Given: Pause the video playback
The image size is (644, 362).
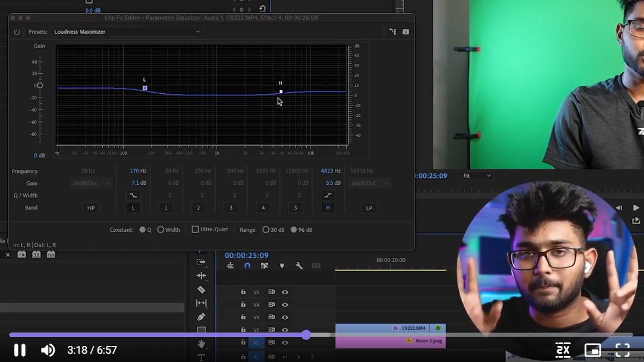Looking at the screenshot, I should 20,350.
